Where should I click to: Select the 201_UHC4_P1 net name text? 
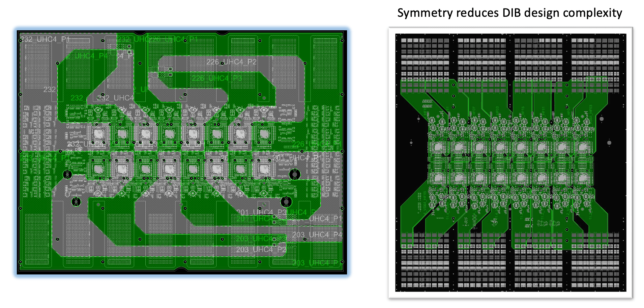296,158
